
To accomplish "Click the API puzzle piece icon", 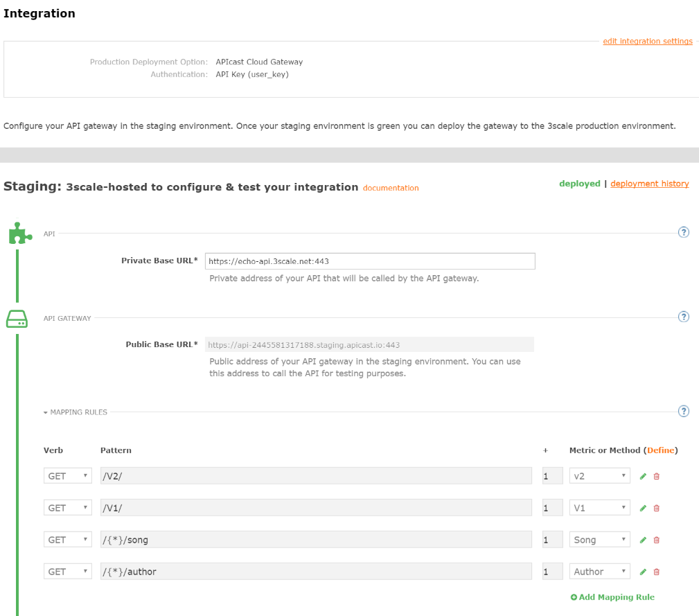I will pyautogui.click(x=19, y=233).
